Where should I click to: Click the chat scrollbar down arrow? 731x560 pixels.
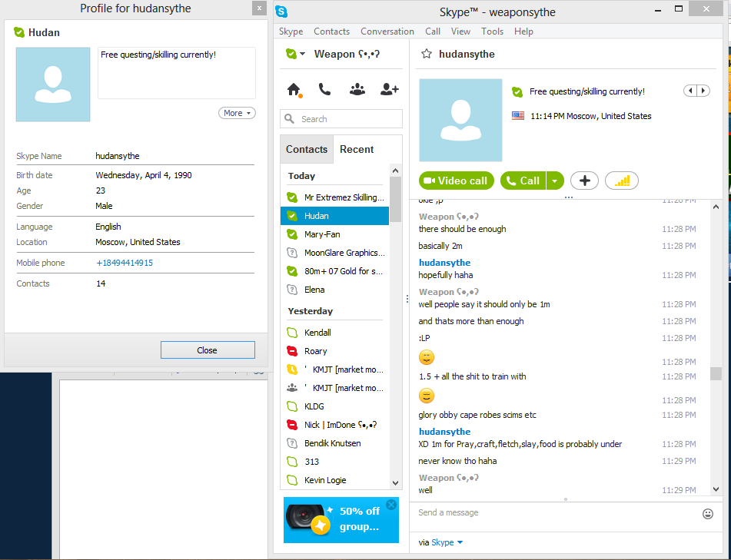click(x=716, y=489)
